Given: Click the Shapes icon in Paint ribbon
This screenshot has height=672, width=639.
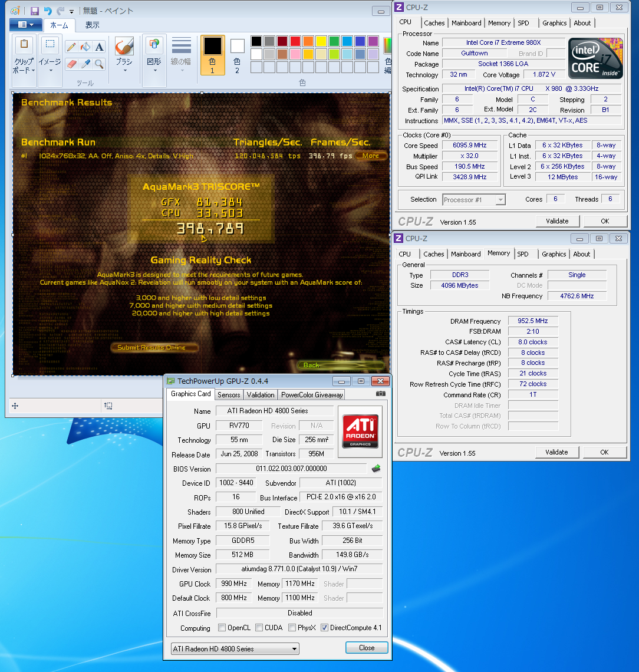Looking at the screenshot, I should 154,45.
